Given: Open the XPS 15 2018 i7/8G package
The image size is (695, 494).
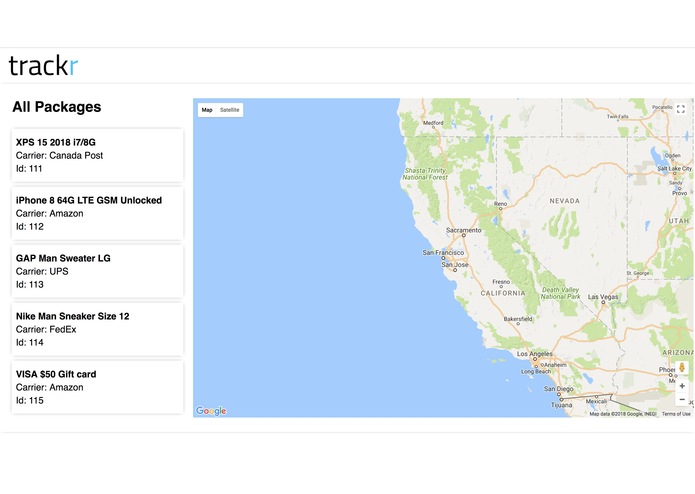Looking at the screenshot, I should pos(98,155).
